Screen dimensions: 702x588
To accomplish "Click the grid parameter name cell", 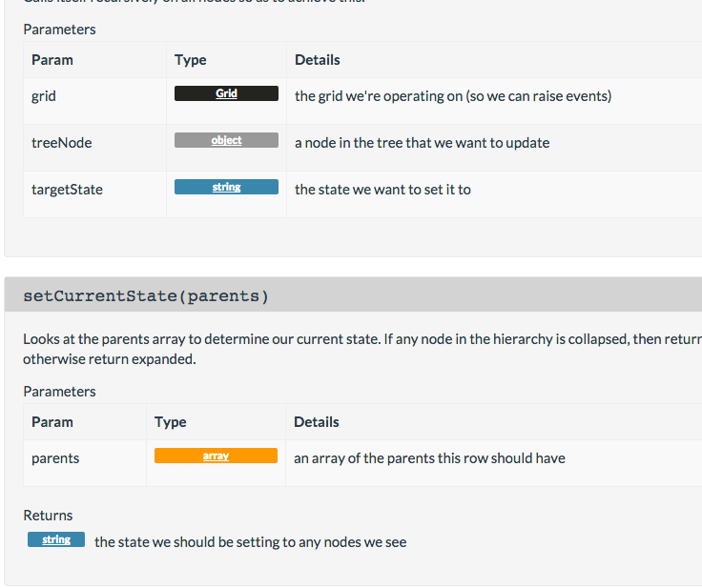I will (x=95, y=101).
